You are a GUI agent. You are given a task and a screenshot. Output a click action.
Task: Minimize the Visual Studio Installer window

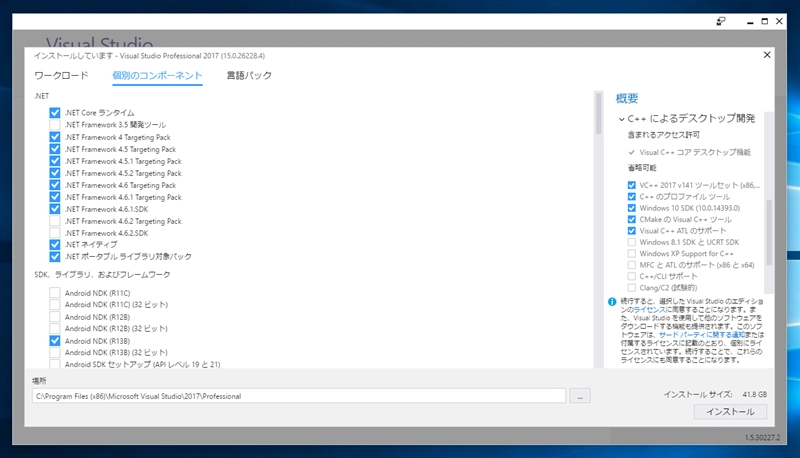click(x=750, y=21)
